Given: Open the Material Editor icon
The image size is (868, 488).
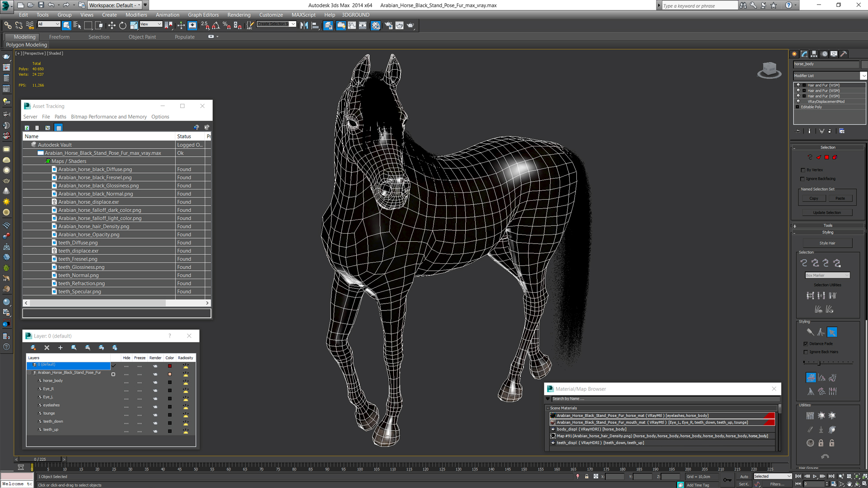Looking at the screenshot, I should 376,25.
